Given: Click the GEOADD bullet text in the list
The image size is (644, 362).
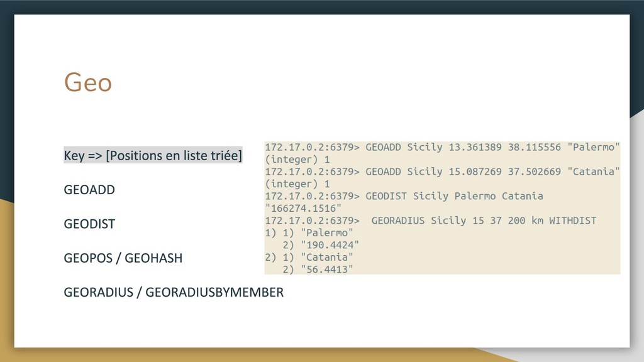Looking at the screenshot, I should pyautogui.click(x=89, y=190).
